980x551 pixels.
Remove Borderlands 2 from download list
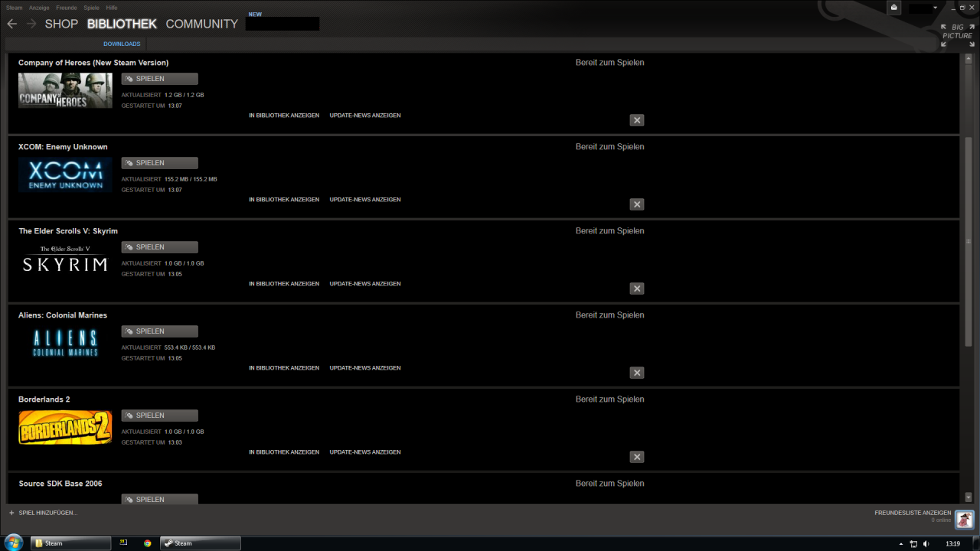[637, 457]
